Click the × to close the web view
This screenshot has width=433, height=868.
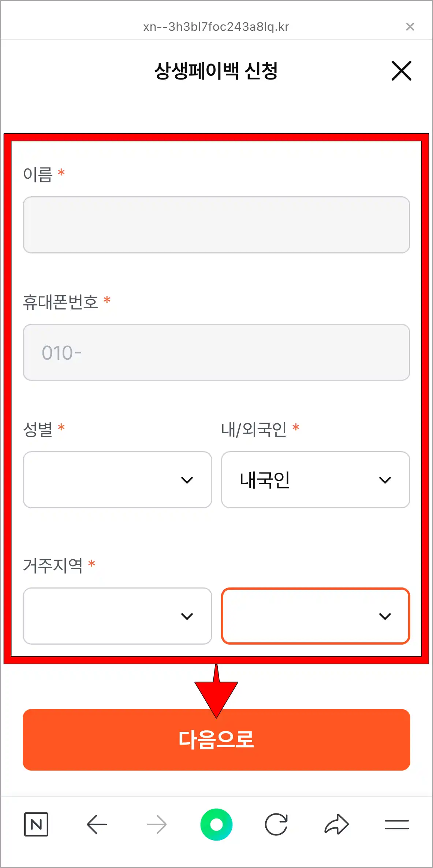click(x=410, y=26)
